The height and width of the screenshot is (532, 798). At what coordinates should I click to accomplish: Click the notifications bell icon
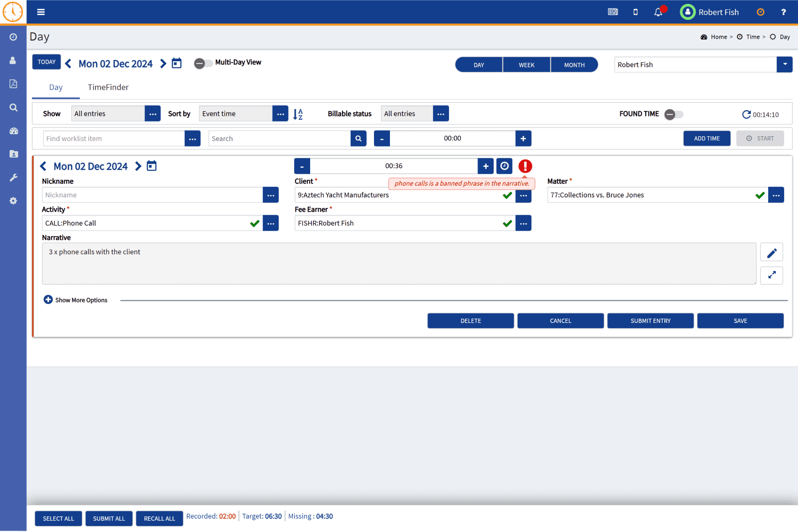tap(658, 13)
